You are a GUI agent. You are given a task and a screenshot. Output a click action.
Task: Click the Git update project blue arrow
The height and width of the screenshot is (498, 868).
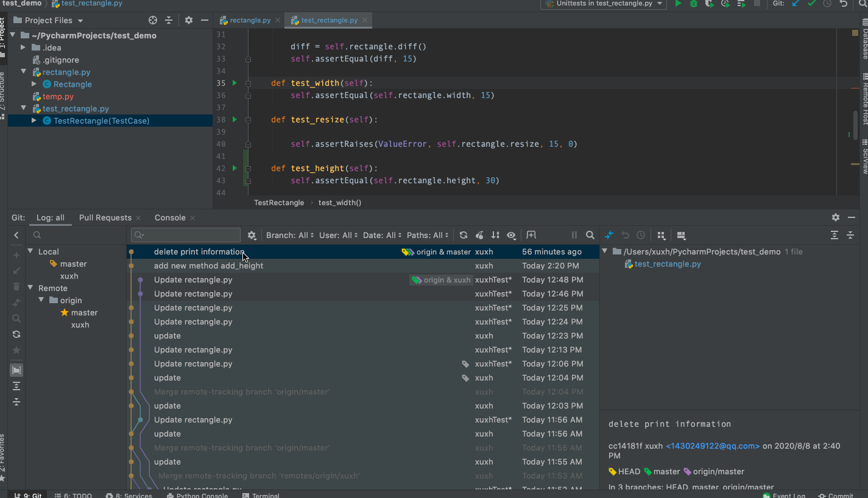pos(796,4)
